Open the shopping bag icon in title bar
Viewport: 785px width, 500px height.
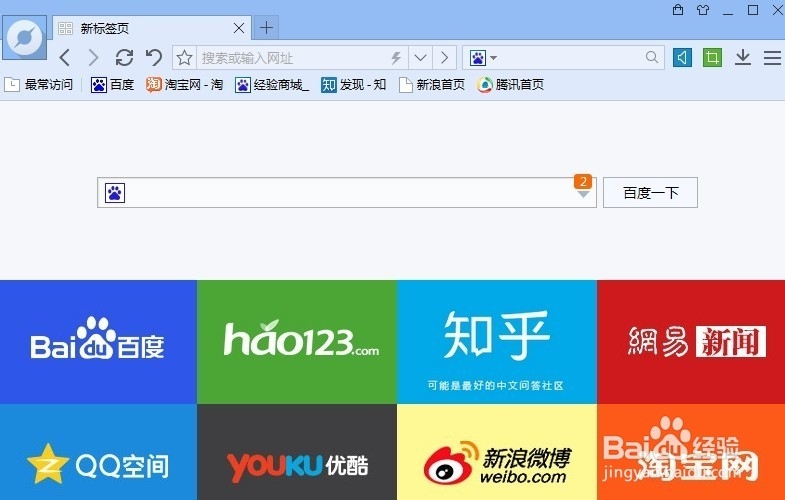678,10
